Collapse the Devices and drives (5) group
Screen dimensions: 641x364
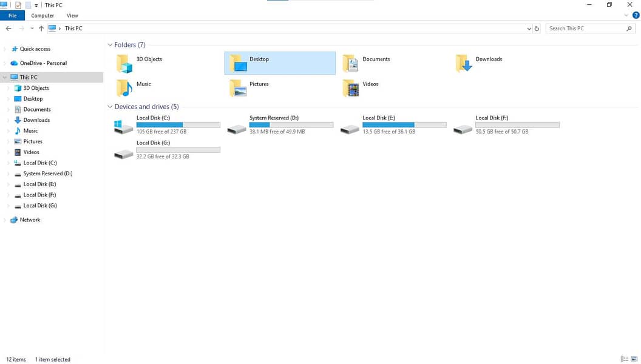tap(109, 107)
